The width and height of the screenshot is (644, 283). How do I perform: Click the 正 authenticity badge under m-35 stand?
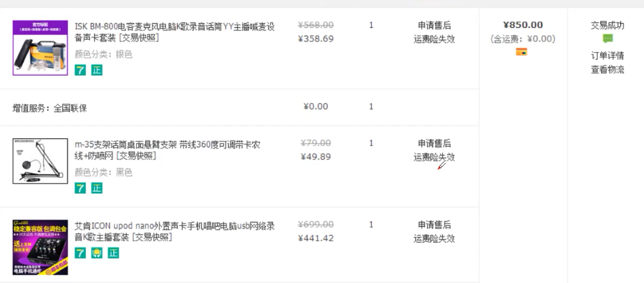tap(96, 188)
